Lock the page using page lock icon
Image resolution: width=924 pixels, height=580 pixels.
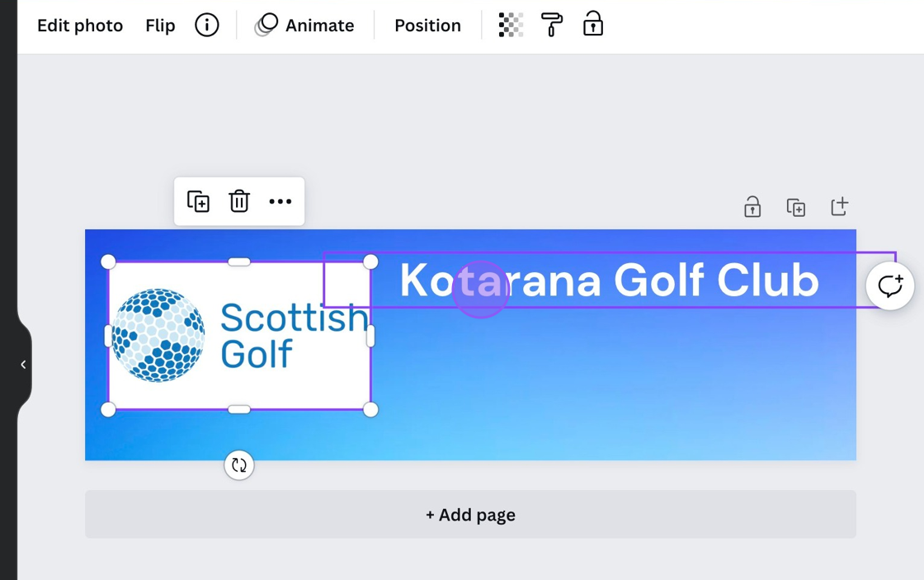(752, 207)
